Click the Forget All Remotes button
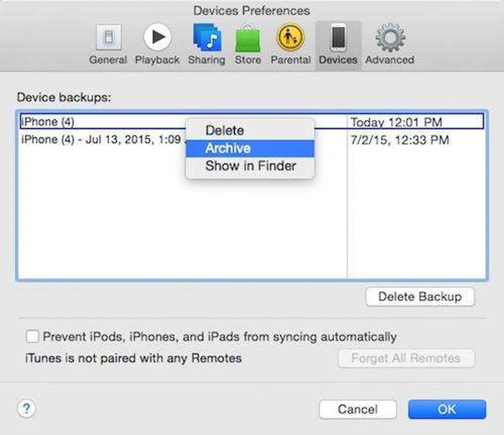This screenshot has width=504, height=435. (406, 358)
